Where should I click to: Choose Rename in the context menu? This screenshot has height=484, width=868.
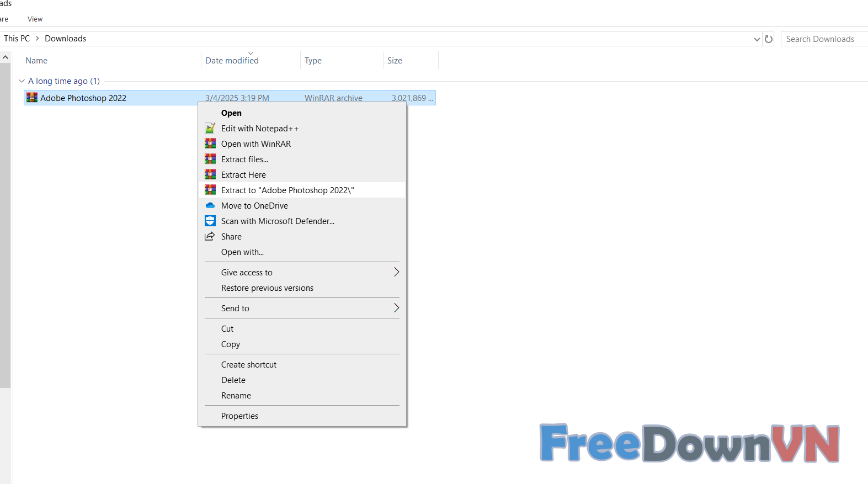[x=236, y=396]
